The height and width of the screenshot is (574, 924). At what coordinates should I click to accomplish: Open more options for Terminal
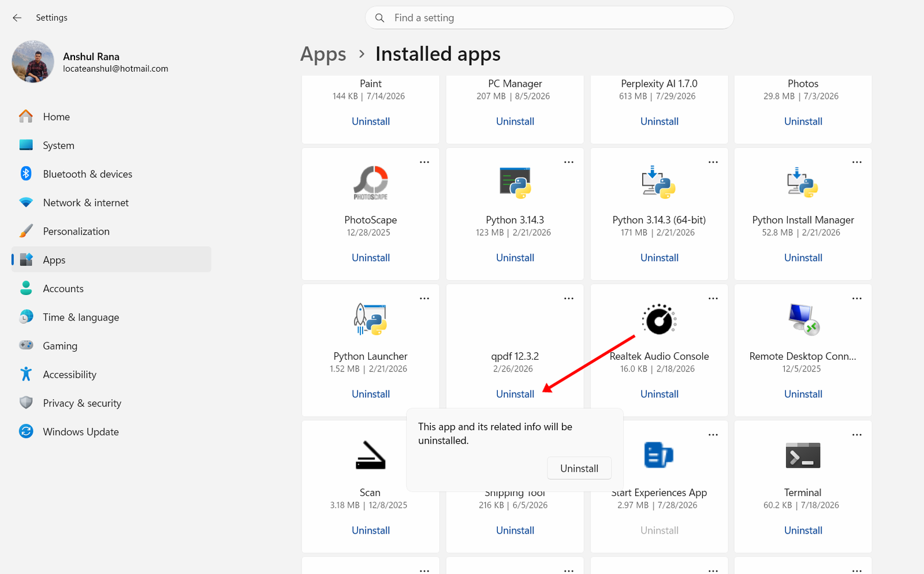[857, 435]
